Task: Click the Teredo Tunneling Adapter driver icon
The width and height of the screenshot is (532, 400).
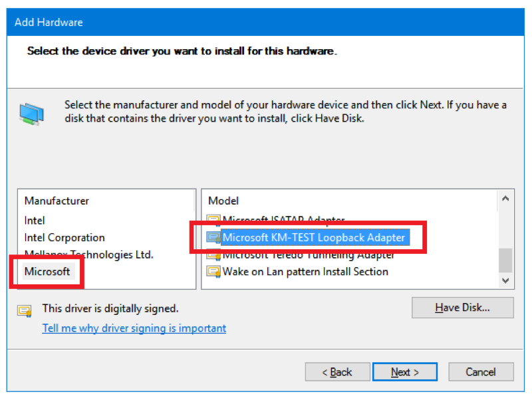Action: 213,254
